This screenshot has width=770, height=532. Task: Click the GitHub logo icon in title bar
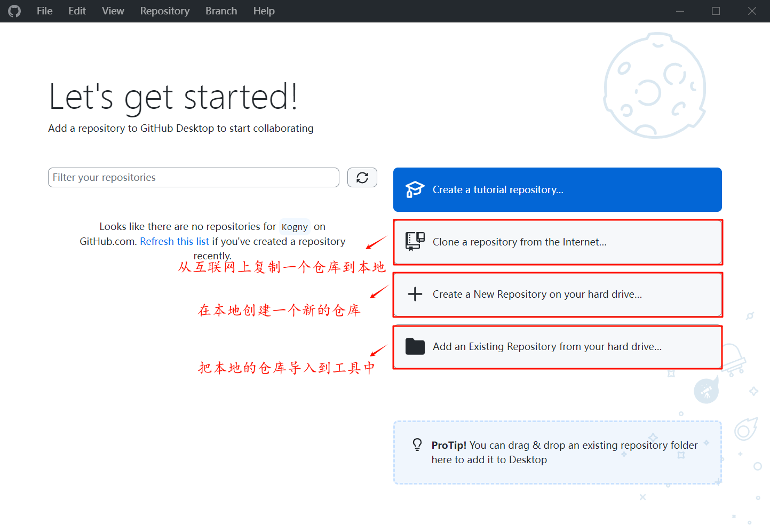[14, 11]
